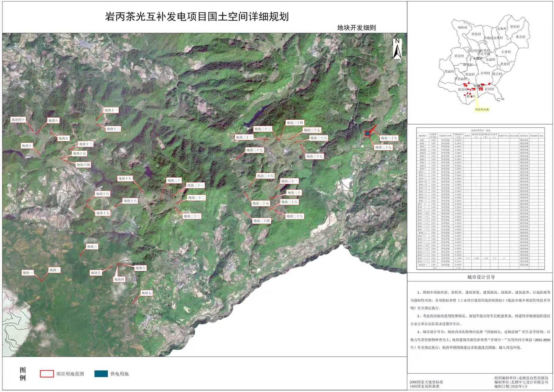Click the north arrow compass symbol
This screenshot has height=392, width=554.
pyautogui.click(x=397, y=49)
